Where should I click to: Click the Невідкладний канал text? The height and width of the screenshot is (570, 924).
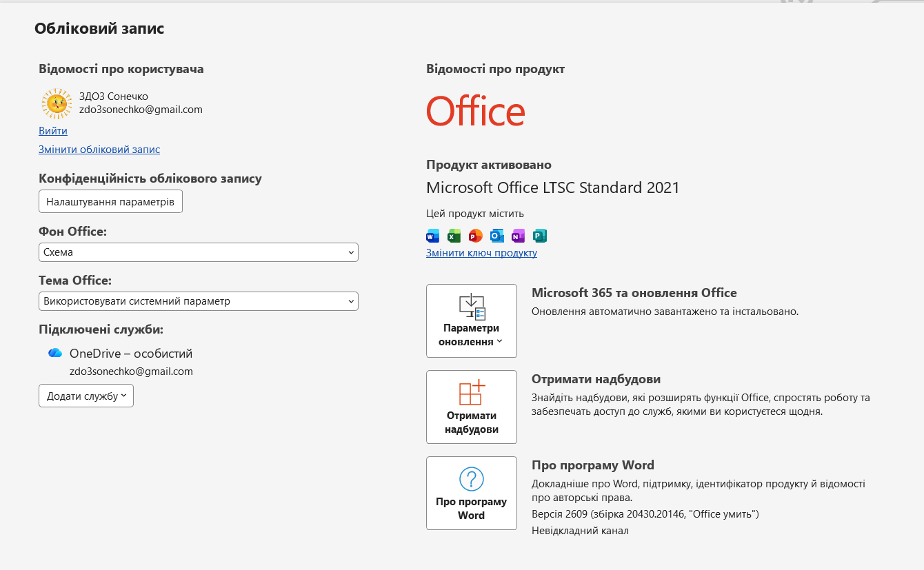pyautogui.click(x=580, y=531)
